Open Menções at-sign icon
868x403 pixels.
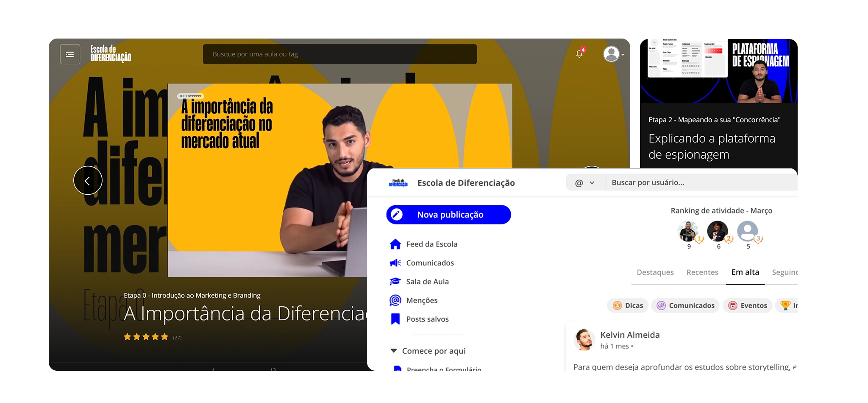pyautogui.click(x=395, y=300)
